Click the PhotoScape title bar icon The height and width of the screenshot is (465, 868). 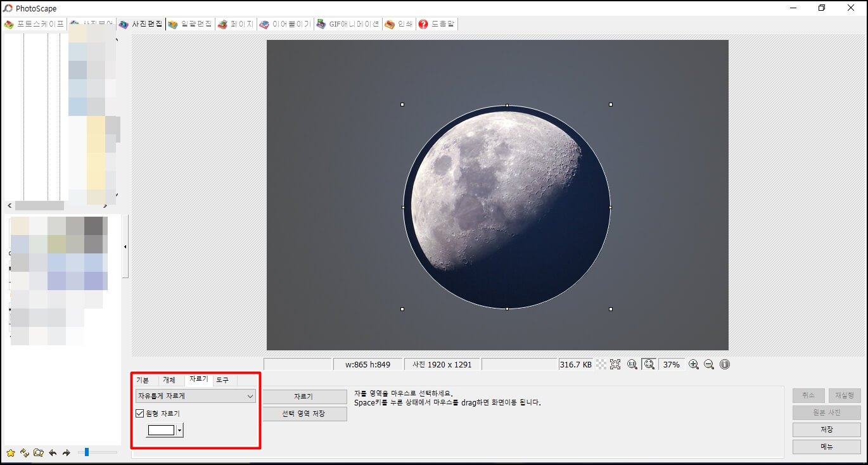point(8,8)
